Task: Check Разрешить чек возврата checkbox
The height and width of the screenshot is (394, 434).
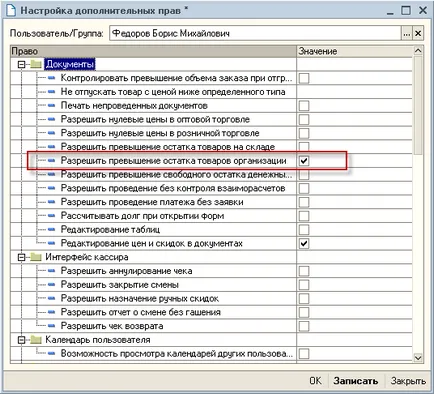Action: (304, 326)
